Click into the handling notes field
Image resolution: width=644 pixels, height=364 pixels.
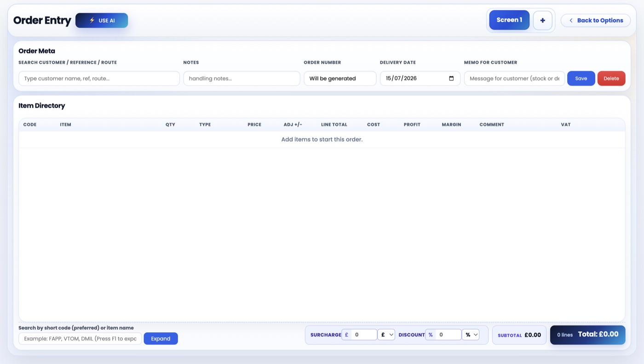coord(241,78)
